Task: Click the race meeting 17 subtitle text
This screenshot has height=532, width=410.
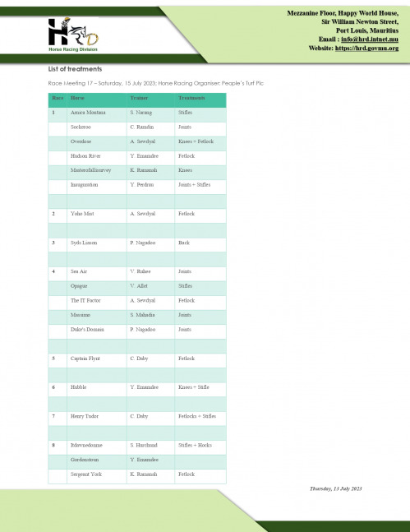Action: tap(155, 83)
